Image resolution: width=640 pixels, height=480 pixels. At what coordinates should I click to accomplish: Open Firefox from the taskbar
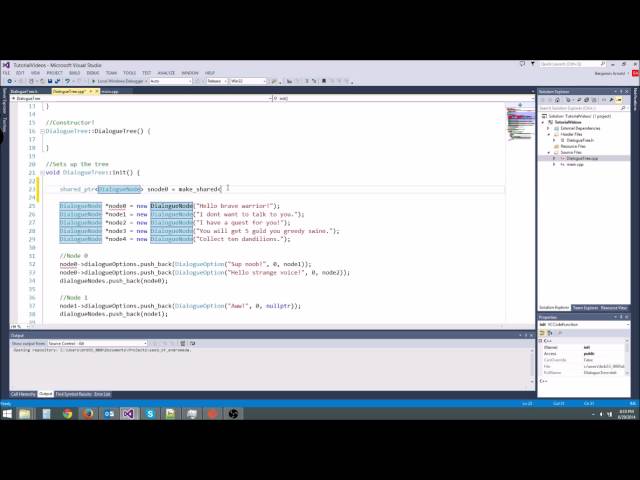click(88, 414)
